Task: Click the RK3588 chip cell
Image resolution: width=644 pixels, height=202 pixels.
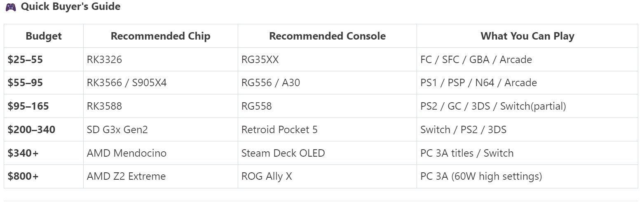Action: tap(104, 106)
